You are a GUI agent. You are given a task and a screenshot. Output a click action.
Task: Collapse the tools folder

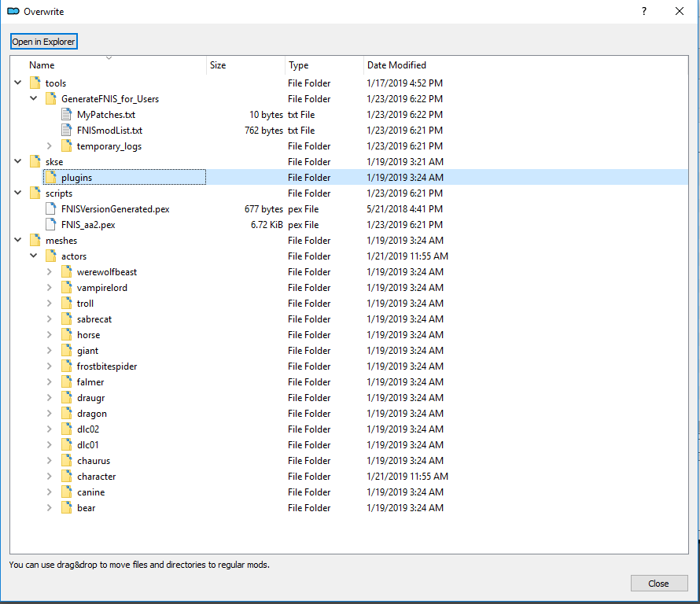click(x=18, y=83)
